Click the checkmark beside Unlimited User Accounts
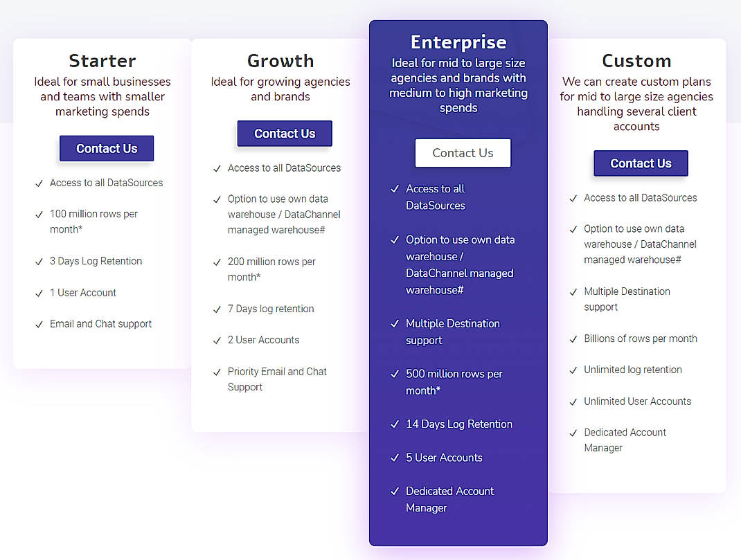 point(573,401)
